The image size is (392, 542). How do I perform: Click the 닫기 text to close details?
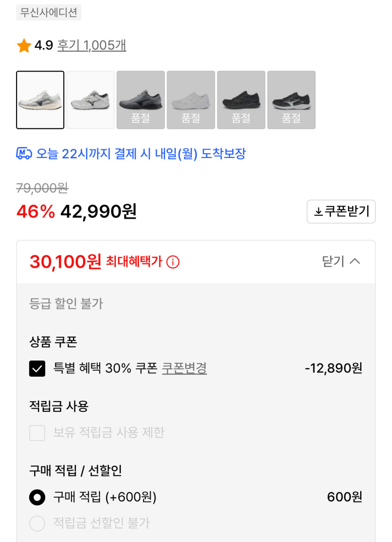coord(333,261)
